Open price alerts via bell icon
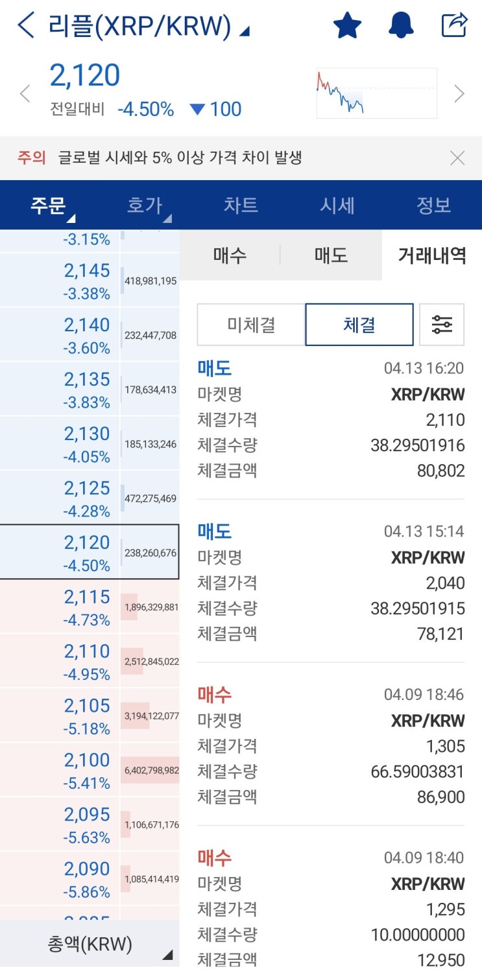The image size is (482, 980). tap(401, 25)
